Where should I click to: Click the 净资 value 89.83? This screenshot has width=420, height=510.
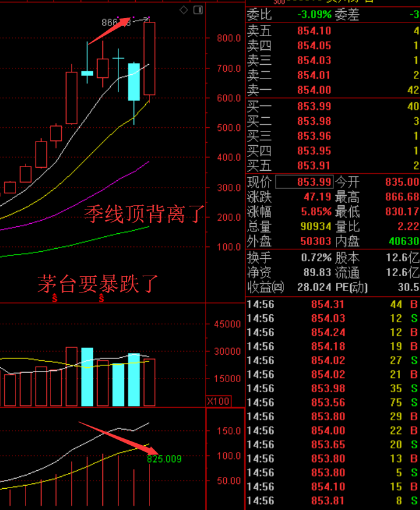pos(317,272)
